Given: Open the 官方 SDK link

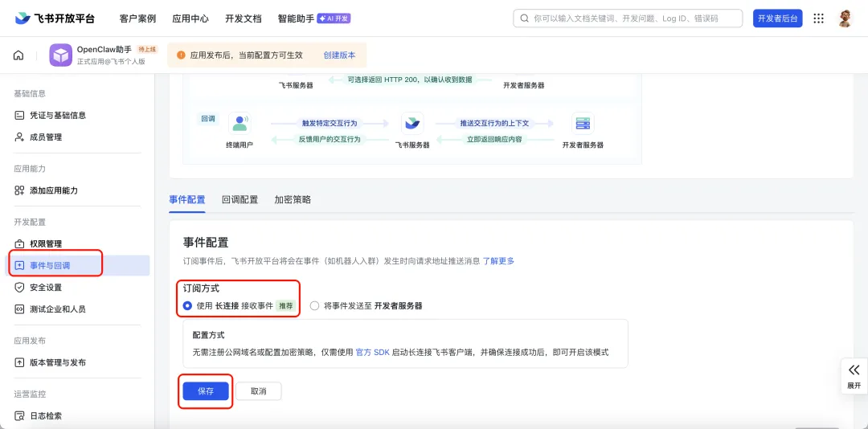Looking at the screenshot, I should [x=373, y=352].
